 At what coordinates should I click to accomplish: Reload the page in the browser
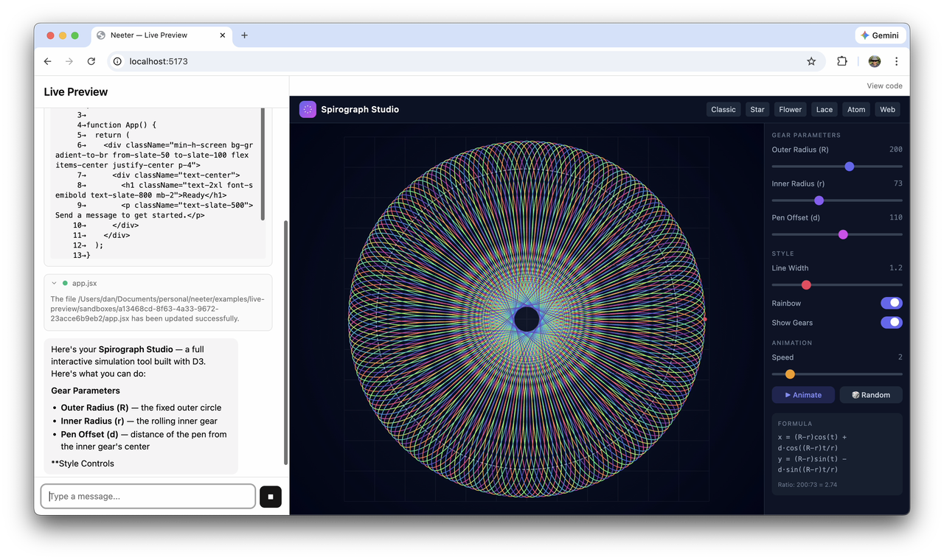point(91,61)
